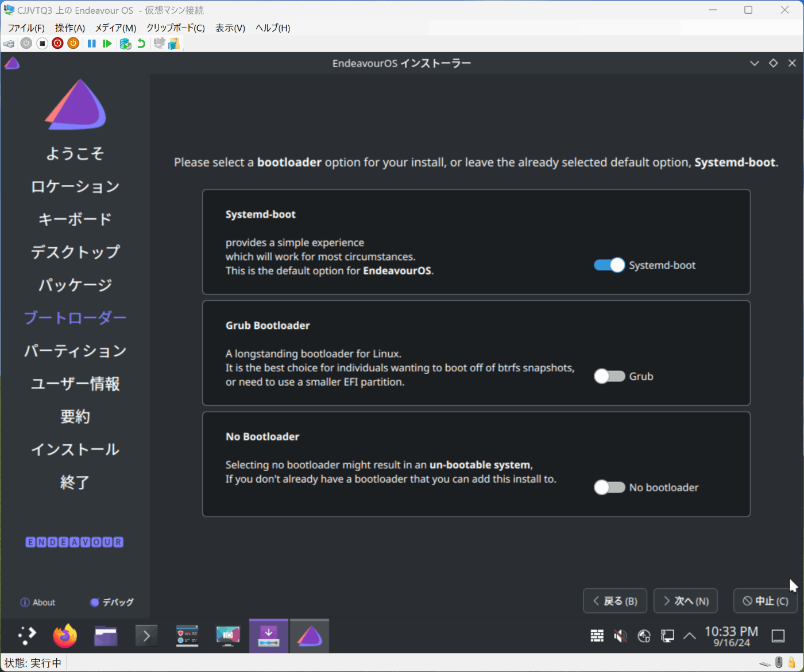Screen dimensions: 804x672
Task: Open the terminal from the guest taskbar
Action: [x=146, y=636]
